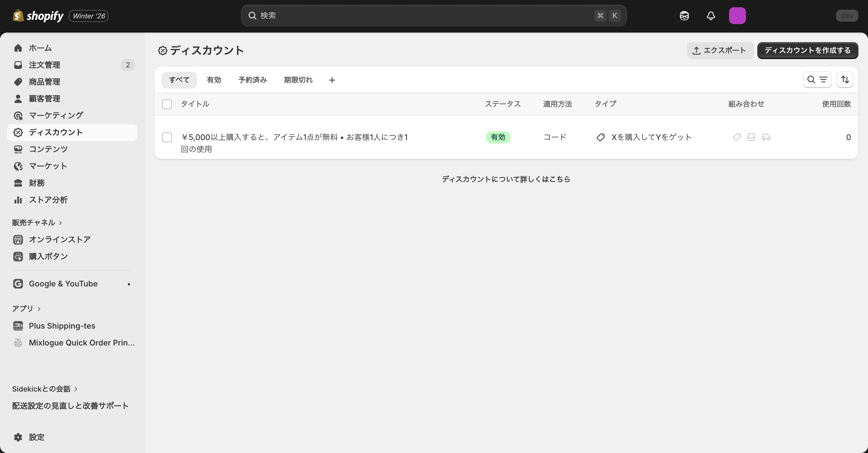Expand the アプリ section
This screenshot has width=868, height=453.
[x=26, y=308]
